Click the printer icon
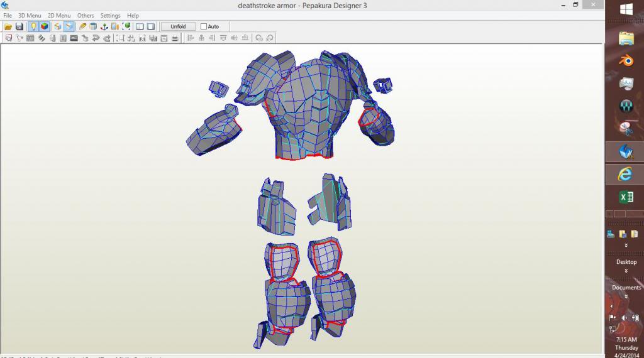The width and height of the screenshot is (644, 358). pyautogui.click(x=175, y=38)
